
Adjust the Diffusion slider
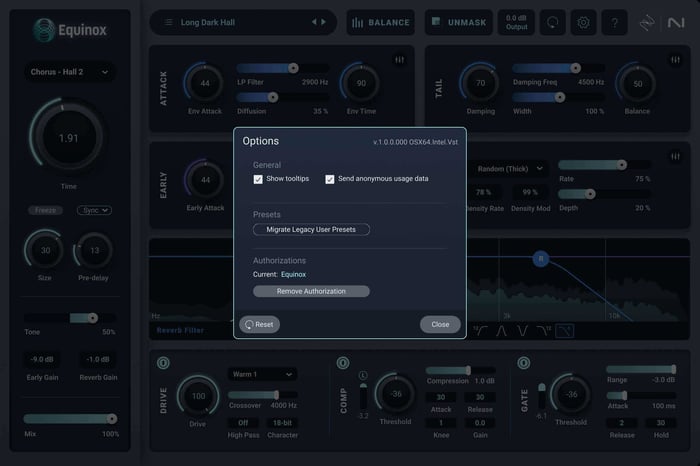[283, 97]
